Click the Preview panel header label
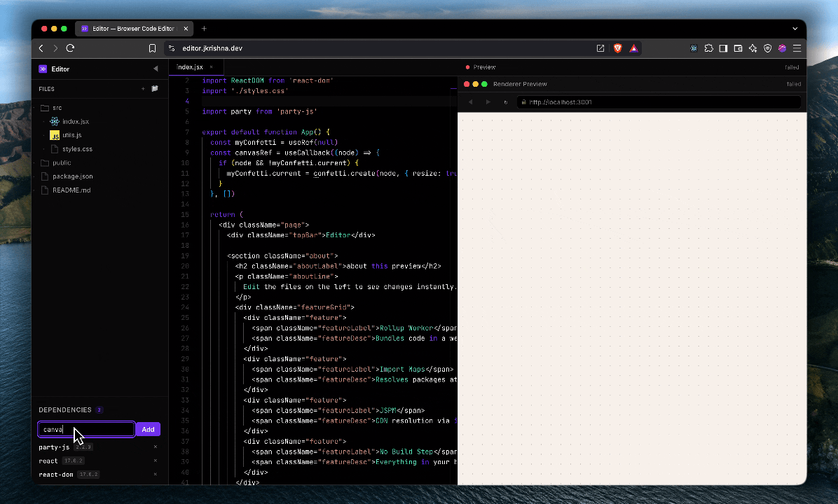 tap(484, 67)
